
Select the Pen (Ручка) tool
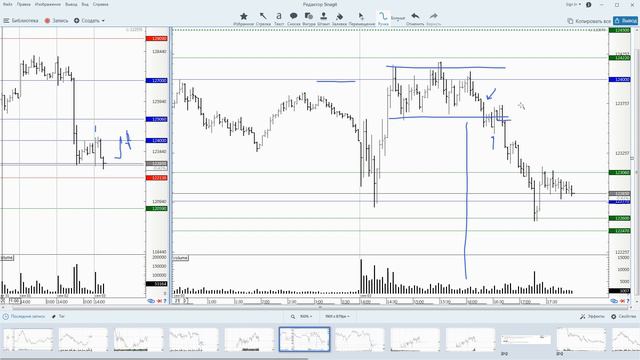pos(383,18)
